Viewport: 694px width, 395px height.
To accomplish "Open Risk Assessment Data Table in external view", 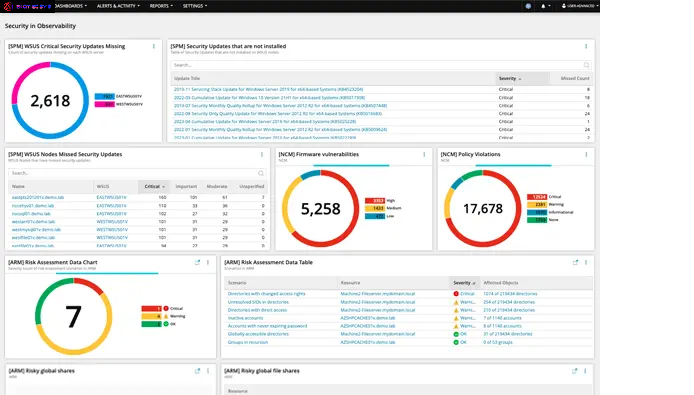I will tap(575, 263).
